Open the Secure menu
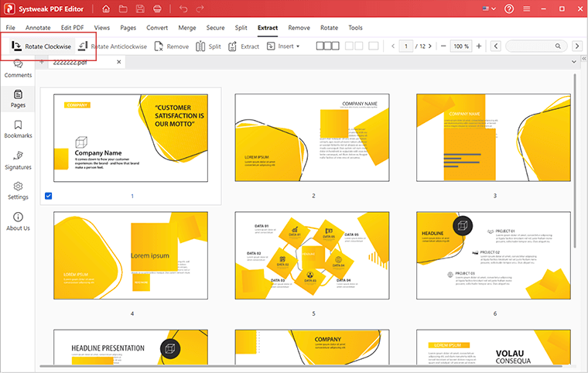Viewport: 588px width, 373px height. pos(215,28)
